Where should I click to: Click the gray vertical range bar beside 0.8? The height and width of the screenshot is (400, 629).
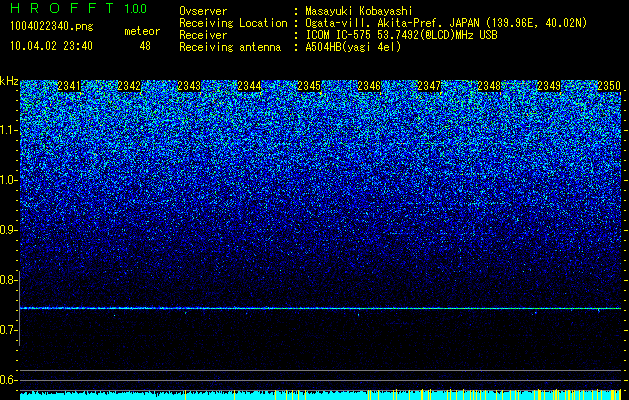(x=19, y=308)
